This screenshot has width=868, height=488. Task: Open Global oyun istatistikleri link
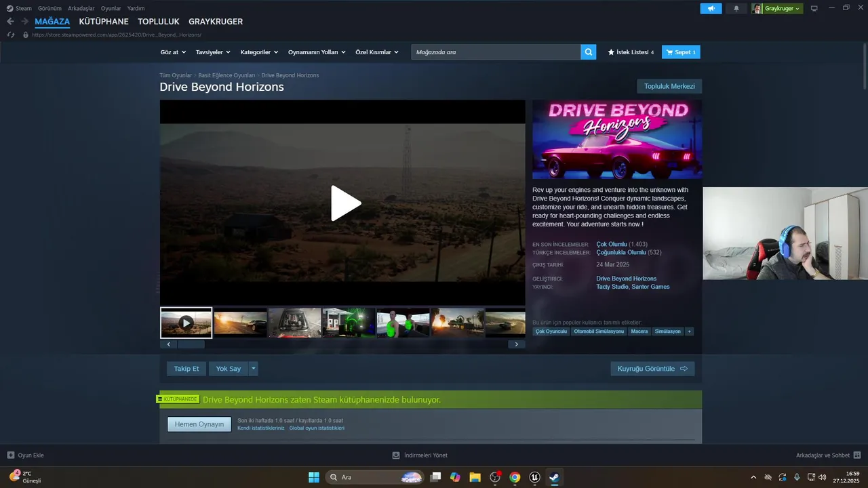pos(317,428)
